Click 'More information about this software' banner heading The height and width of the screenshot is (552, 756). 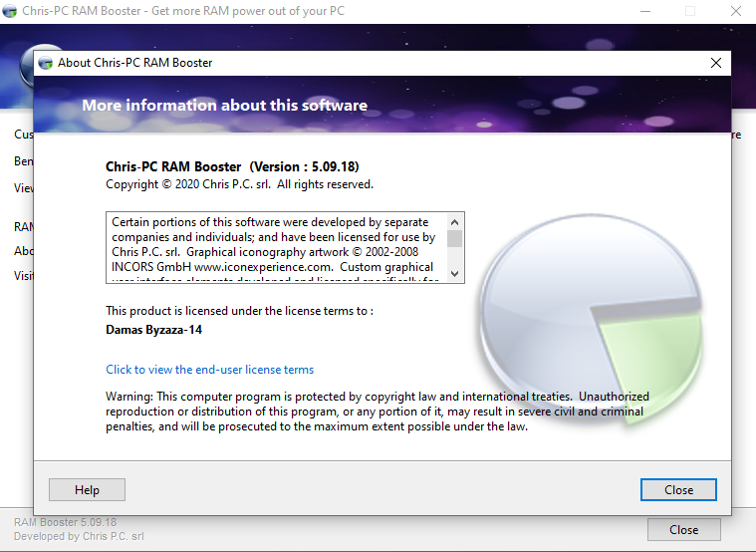coord(225,106)
